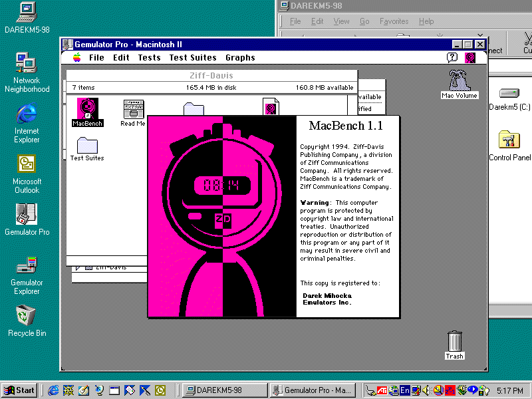Open the Graphs menu
Viewport: 532px width, 399px height.
coord(240,58)
